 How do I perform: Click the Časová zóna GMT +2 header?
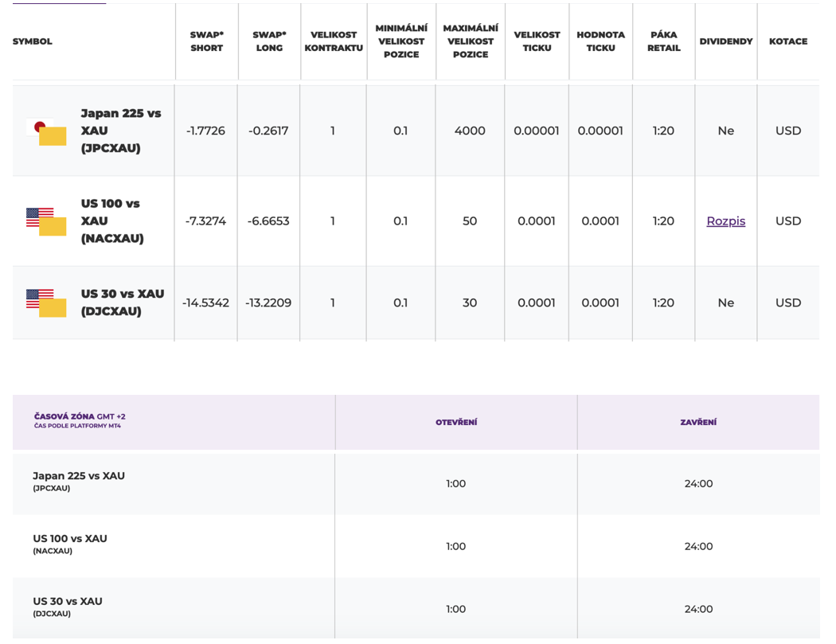tap(80, 420)
